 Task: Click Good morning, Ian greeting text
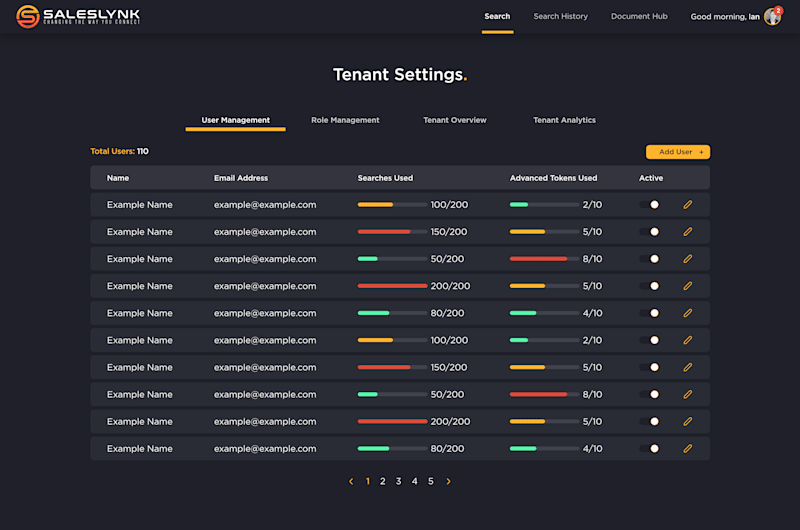point(725,16)
